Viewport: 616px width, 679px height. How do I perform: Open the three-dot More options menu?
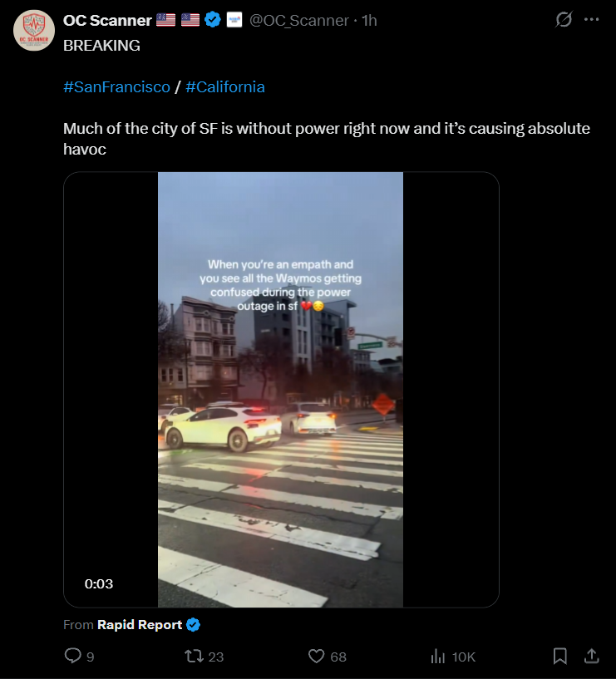tap(592, 20)
